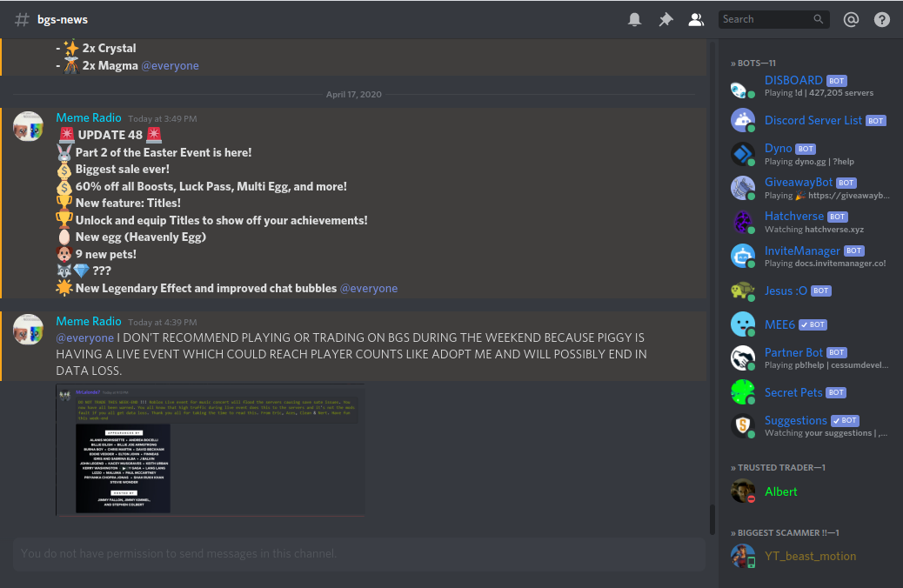The image size is (903, 588).
Task: Click @everyone mention after 2x Magma
Action: point(170,65)
